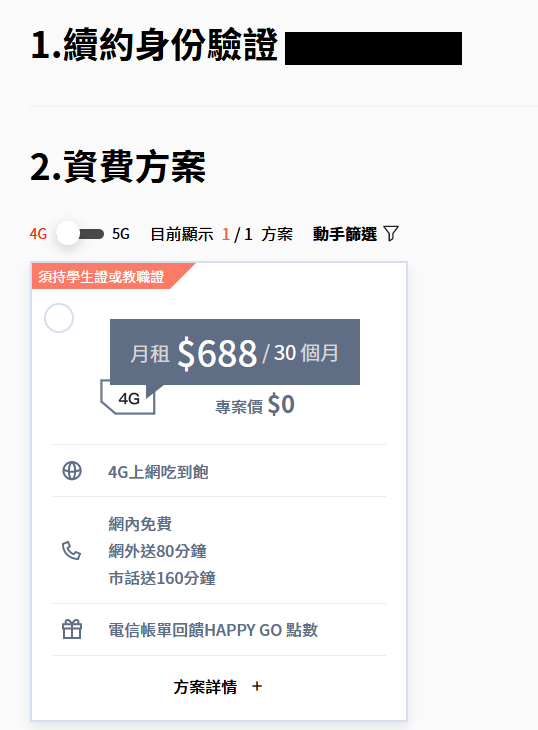Click the globe icon beside 4G上網吃到飽
This screenshot has width=538, height=730.
click(x=72, y=471)
